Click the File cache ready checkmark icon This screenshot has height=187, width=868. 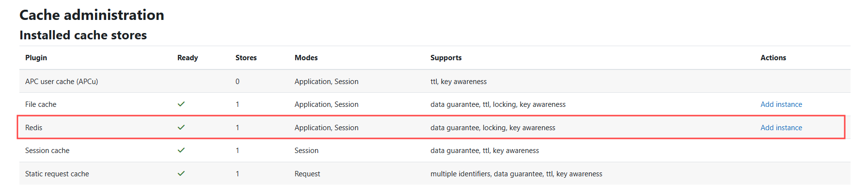(x=181, y=104)
